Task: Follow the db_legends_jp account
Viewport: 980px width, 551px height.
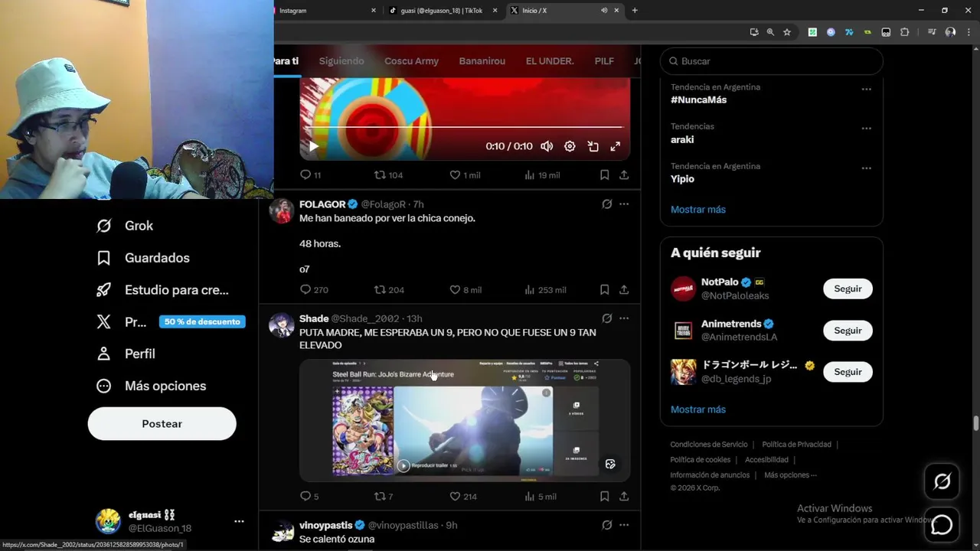Action: tap(848, 372)
